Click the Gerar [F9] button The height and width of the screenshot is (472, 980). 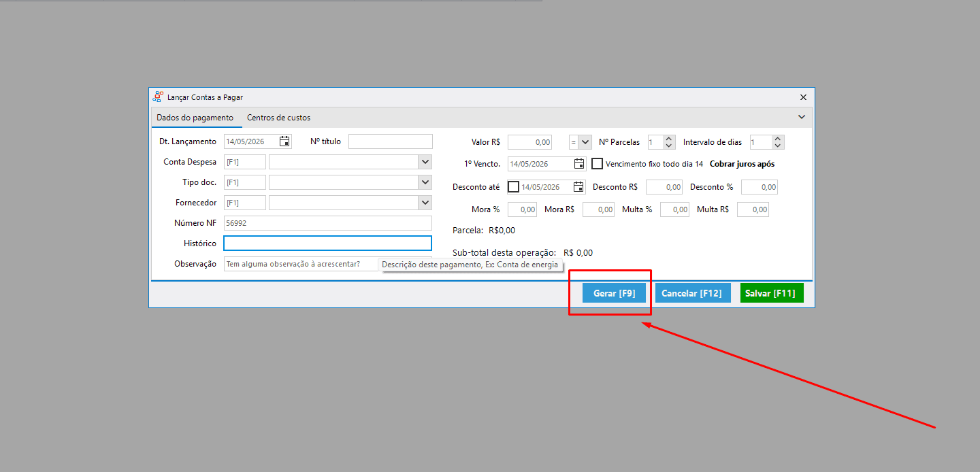615,293
